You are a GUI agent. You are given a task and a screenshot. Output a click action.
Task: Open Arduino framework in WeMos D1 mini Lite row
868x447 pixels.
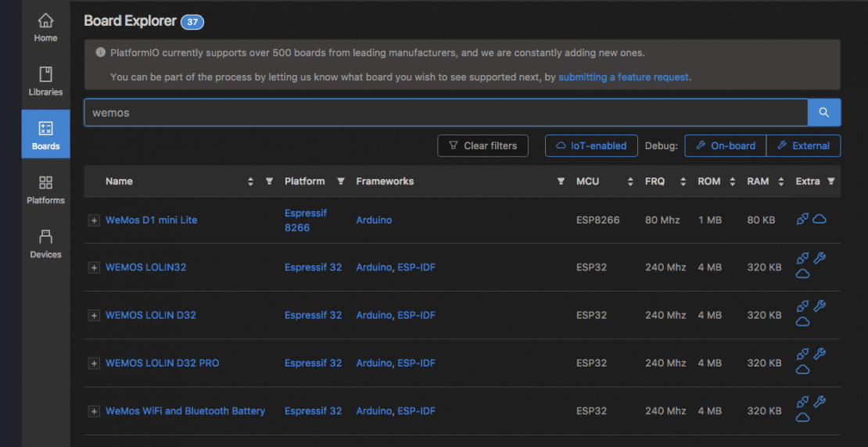(x=374, y=220)
